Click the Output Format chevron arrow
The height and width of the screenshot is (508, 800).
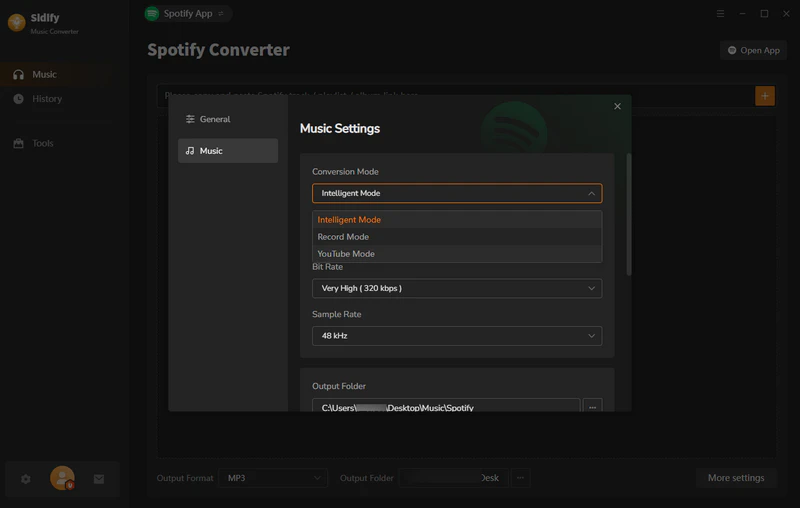point(317,478)
